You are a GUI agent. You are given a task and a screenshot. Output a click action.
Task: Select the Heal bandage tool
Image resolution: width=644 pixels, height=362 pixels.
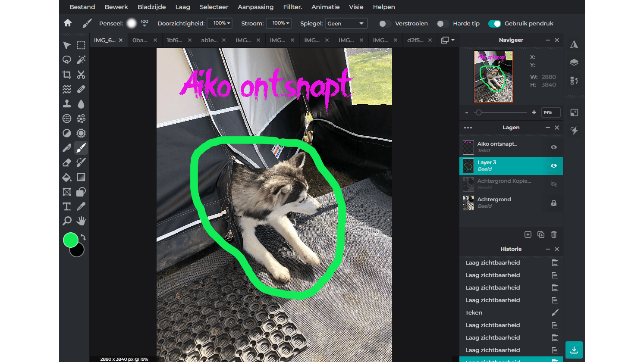coord(81,89)
